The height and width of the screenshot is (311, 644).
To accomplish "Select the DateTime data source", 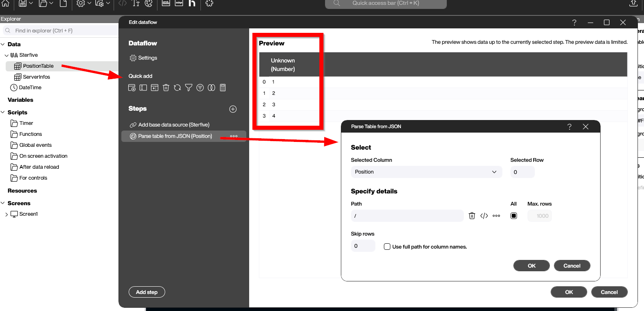I will [30, 88].
